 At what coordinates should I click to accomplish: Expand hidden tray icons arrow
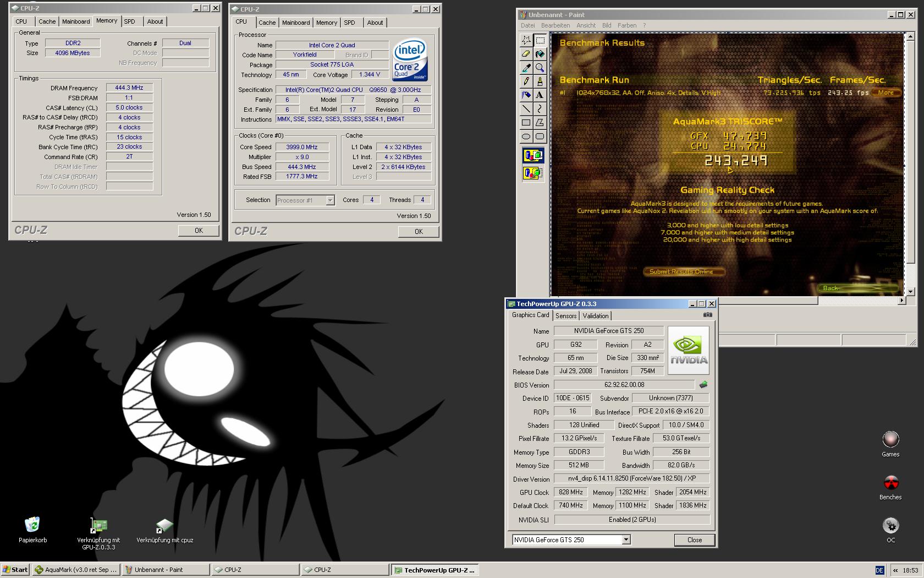coord(895,570)
